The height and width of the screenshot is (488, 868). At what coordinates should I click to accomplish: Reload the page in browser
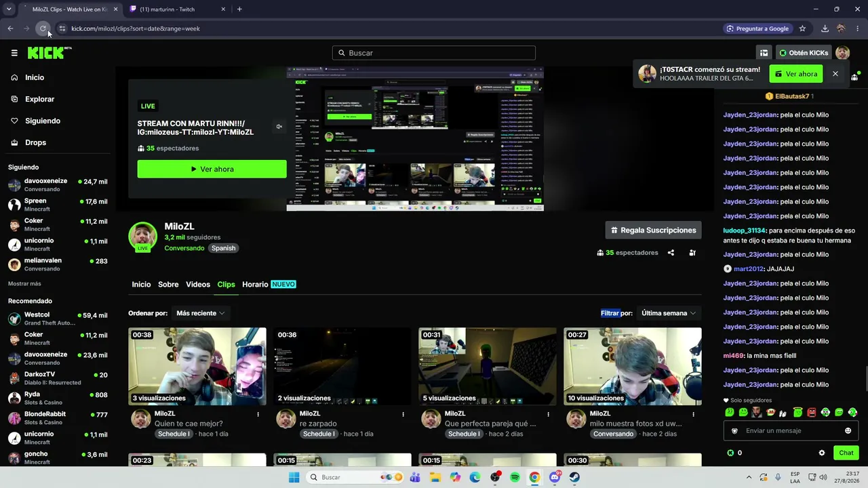pos(43,28)
